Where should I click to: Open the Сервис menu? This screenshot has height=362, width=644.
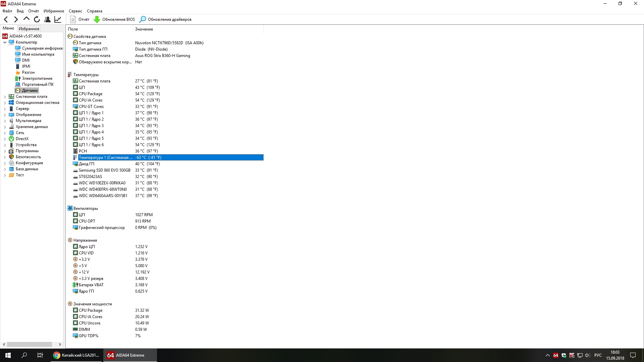(x=75, y=11)
